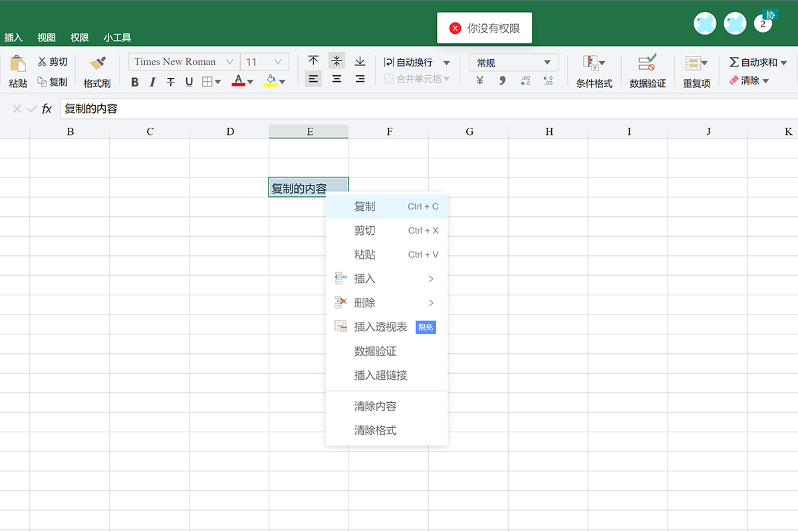
Task: Click the collaborators count badge 2
Action: (763, 24)
